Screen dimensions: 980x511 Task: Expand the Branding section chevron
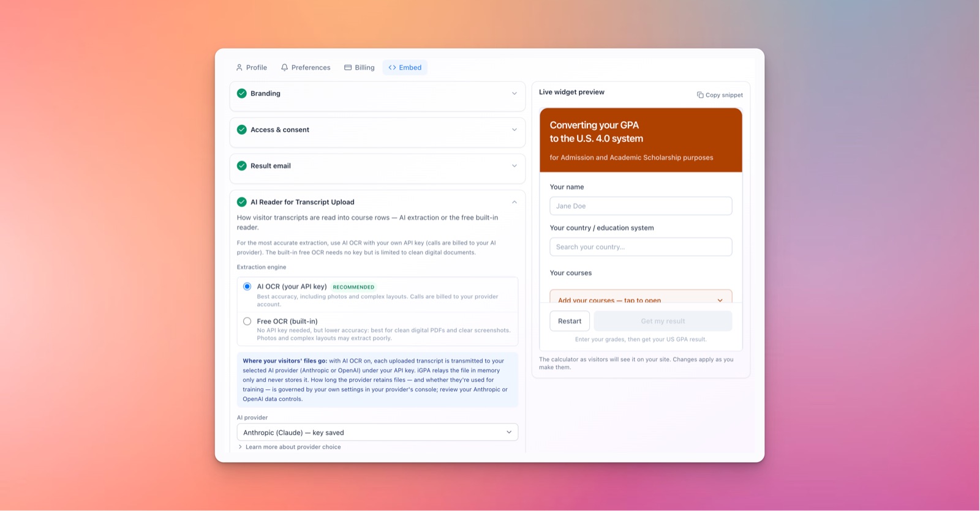pyautogui.click(x=514, y=94)
